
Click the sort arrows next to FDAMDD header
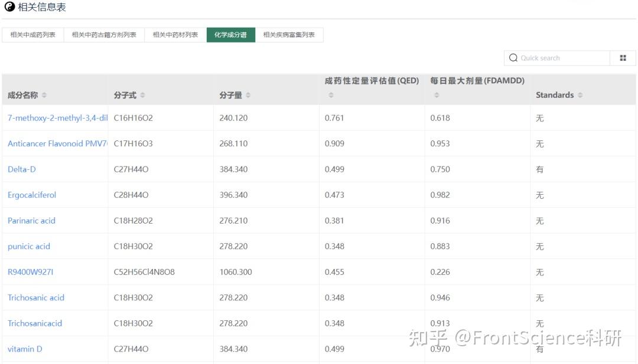click(x=436, y=94)
